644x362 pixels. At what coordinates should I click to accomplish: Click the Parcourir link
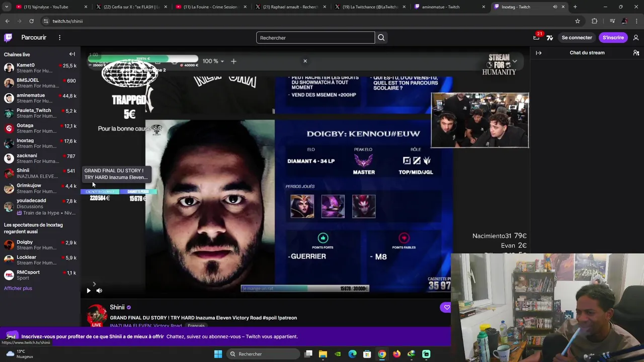[x=34, y=38]
